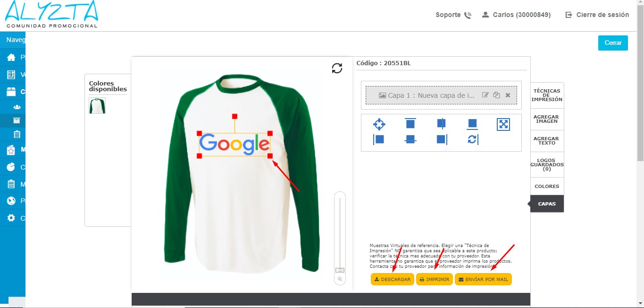644x308 pixels.
Task: Switch to the Colores tab
Action: tap(547, 186)
